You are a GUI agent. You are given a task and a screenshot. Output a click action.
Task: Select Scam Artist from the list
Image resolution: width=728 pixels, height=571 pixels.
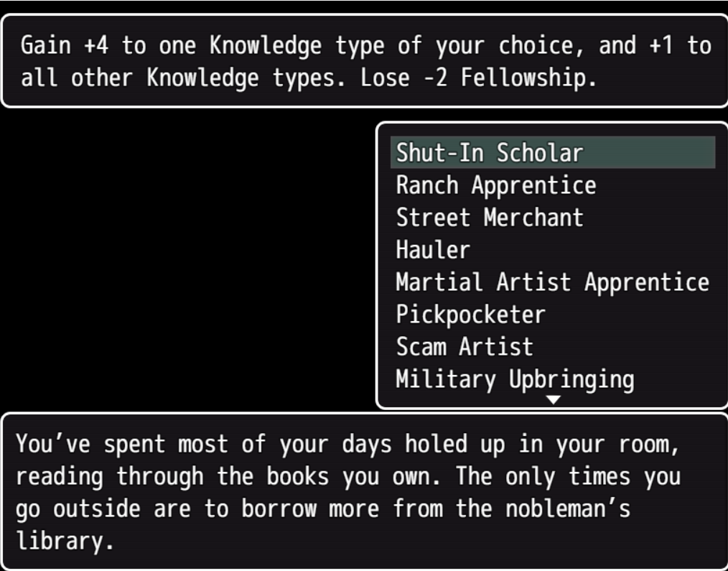(465, 347)
